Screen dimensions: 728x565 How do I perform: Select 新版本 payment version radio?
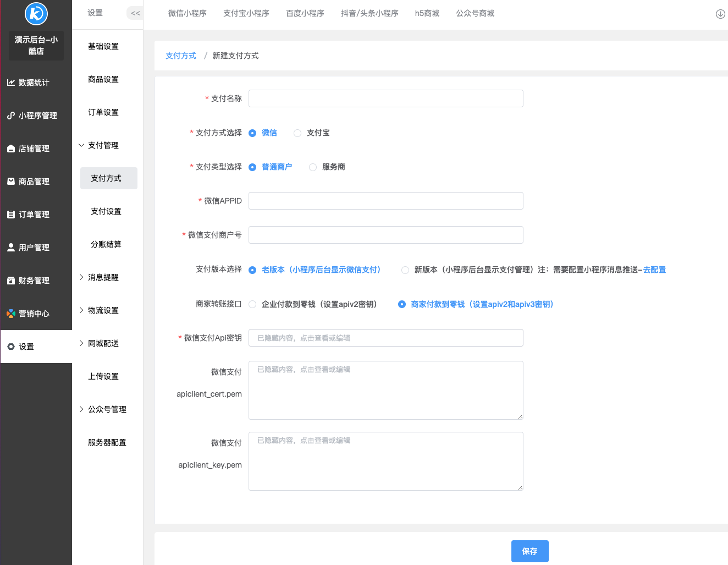405,270
